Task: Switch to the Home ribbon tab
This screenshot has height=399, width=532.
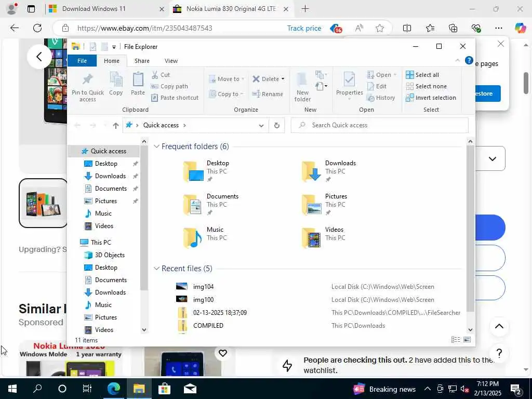Action: click(112, 61)
